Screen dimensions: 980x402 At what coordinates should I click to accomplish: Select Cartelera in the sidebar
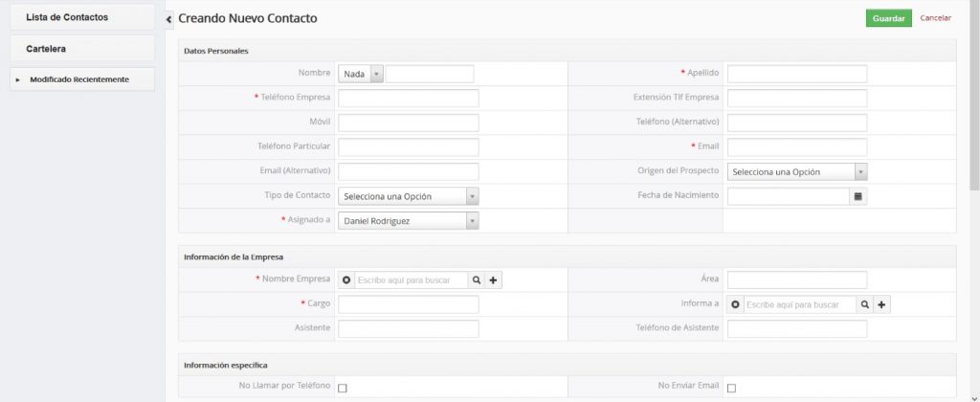coord(46,48)
